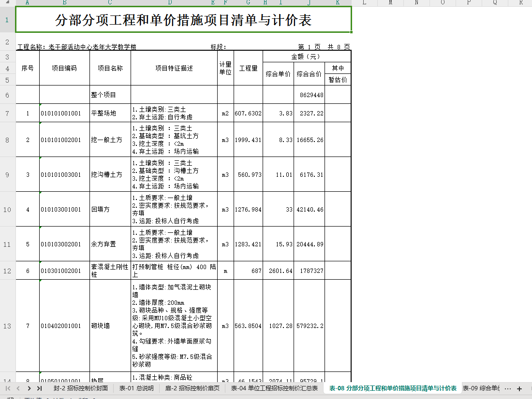
Task: Select the 素混凝土刚性桩 item name cell
Action: click(x=110, y=271)
